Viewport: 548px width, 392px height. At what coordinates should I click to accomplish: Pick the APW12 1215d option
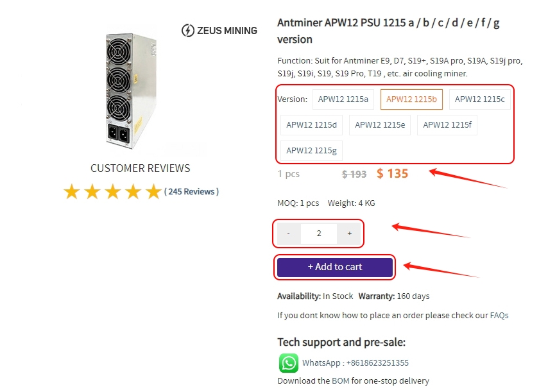coord(311,124)
